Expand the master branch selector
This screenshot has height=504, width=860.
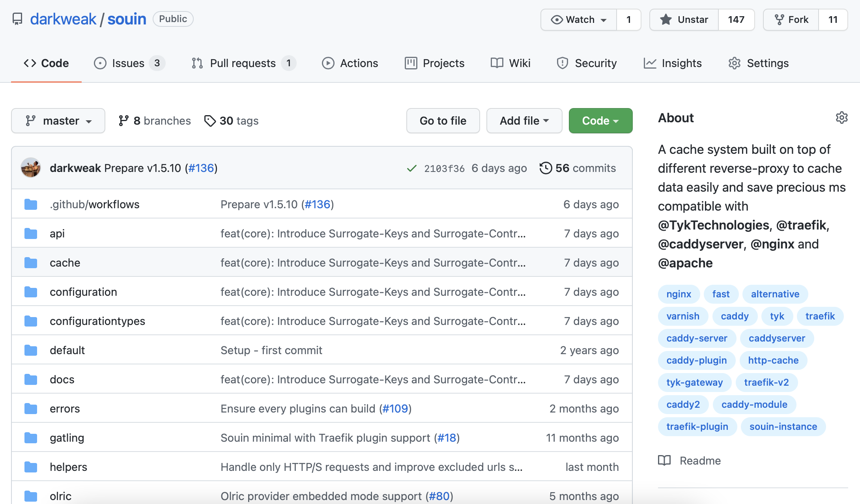(58, 121)
